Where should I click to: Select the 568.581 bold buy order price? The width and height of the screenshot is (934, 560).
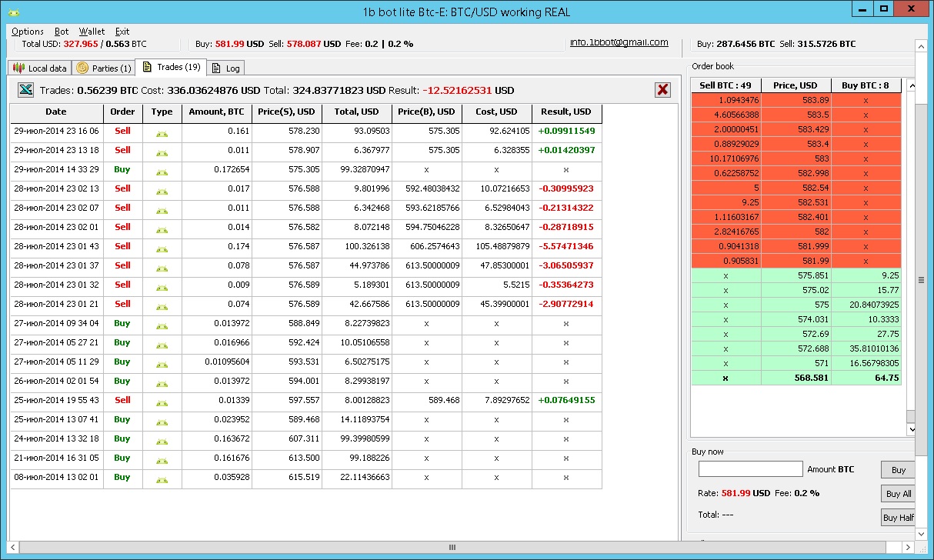click(x=796, y=378)
